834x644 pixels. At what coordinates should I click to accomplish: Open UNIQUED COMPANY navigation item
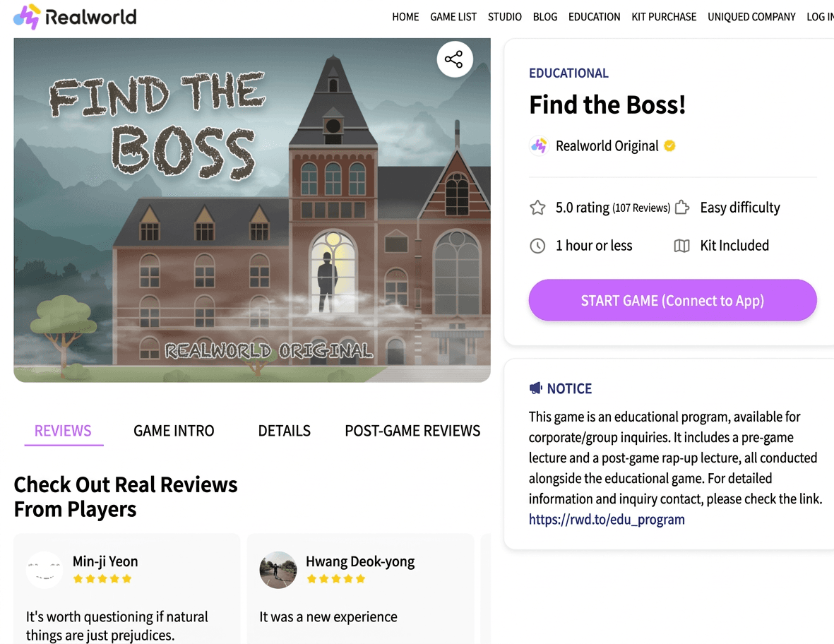click(751, 17)
